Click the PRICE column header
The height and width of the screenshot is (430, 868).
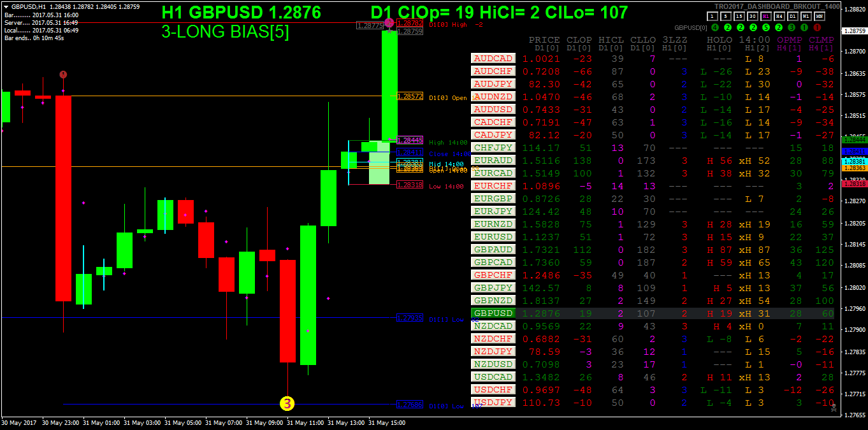point(544,39)
